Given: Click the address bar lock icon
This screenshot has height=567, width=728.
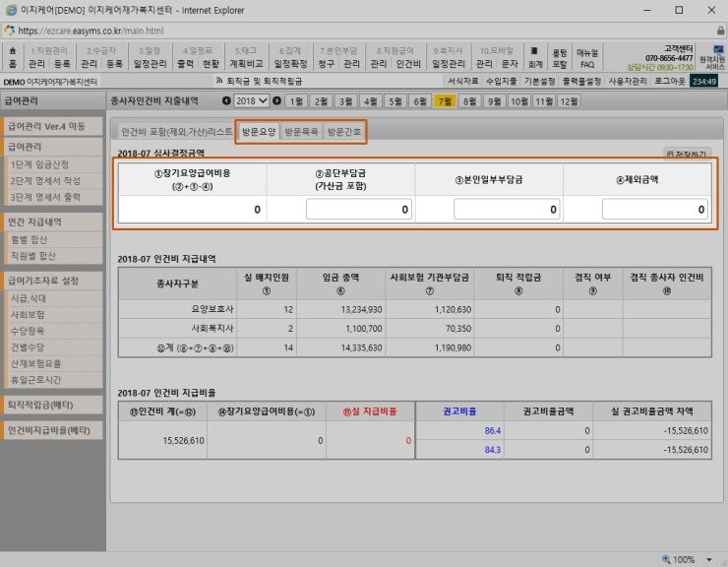Looking at the screenshot, I should coord(720,31).
